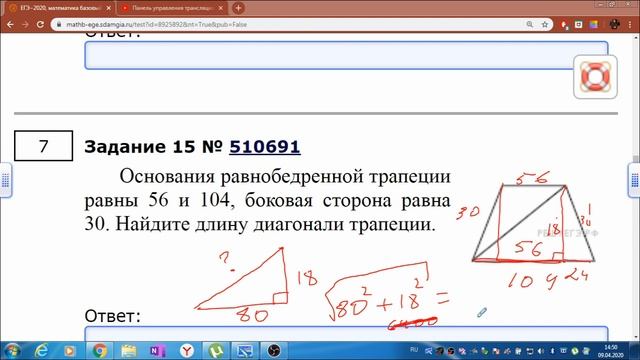Open Windows Media Player from the taskbar
This screenshot has height=360, width=640.
point(70,351)
